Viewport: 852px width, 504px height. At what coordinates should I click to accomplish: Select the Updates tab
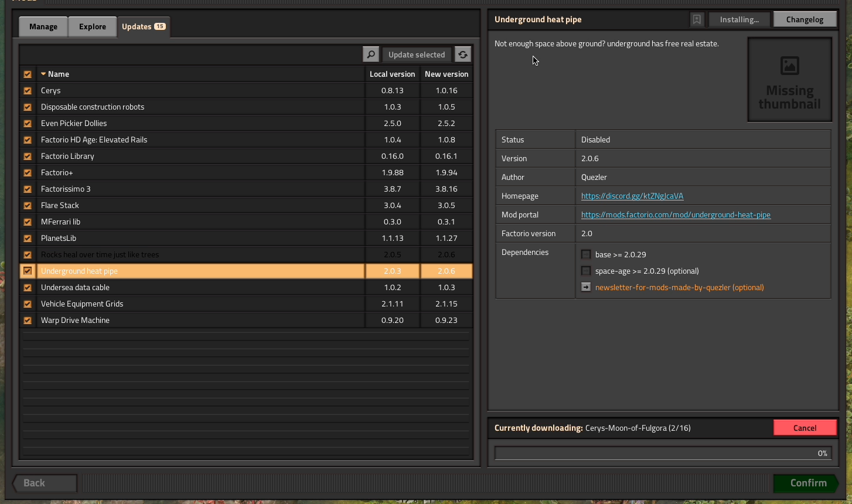tap(144, 26)
